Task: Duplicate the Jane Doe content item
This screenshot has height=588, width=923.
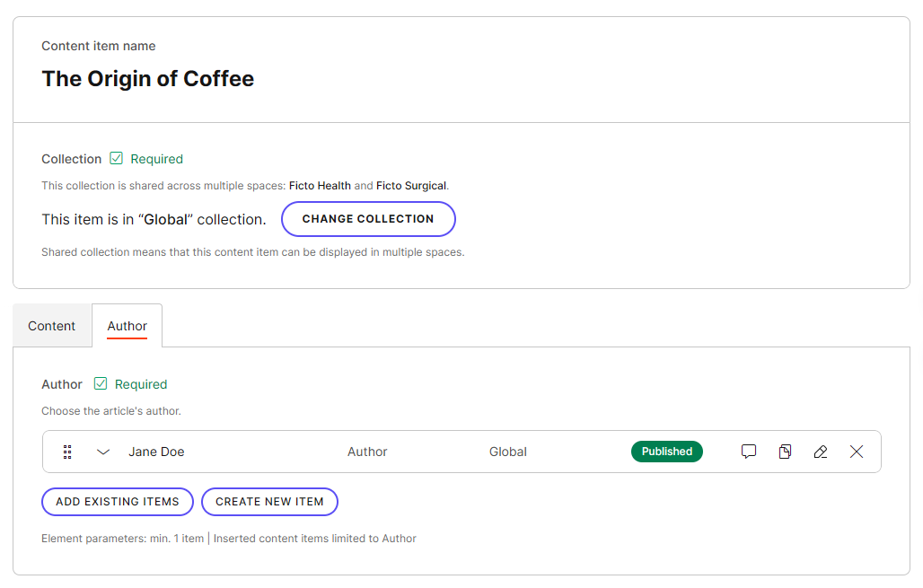Action: click(785, 452)
